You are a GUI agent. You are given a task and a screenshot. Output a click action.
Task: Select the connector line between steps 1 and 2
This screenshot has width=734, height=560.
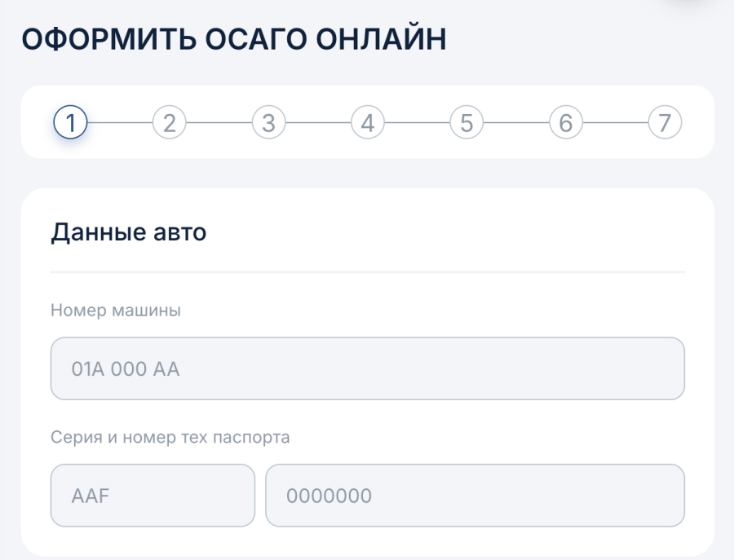121,122
